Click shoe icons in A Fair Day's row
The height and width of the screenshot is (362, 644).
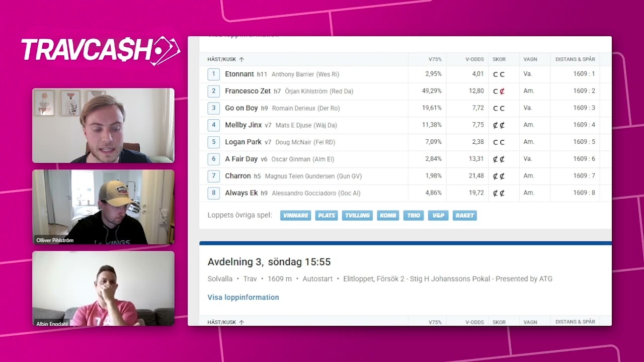(499, 159)
